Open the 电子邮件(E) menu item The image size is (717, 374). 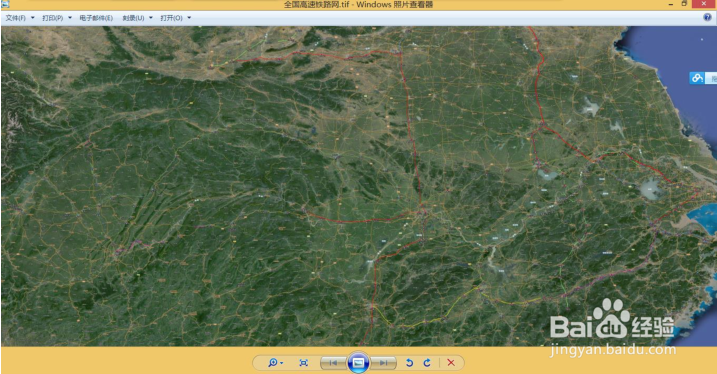[x=96, y=18]
